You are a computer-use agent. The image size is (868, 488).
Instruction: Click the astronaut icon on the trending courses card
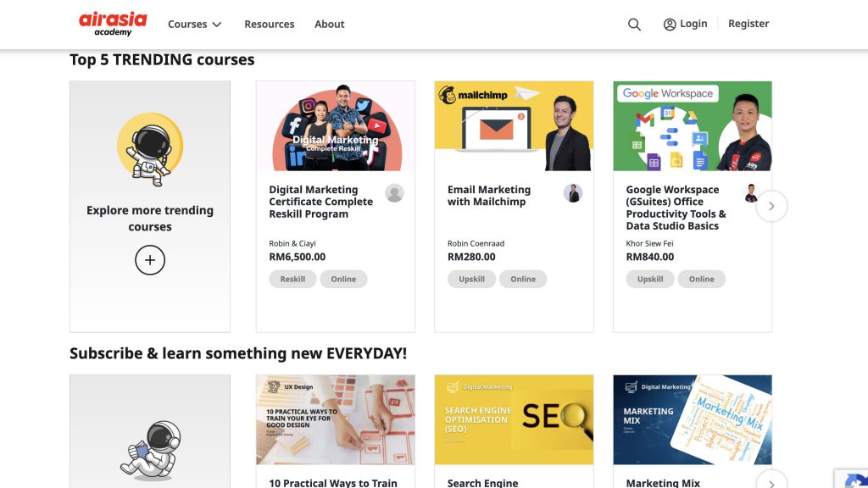point(150,149)
